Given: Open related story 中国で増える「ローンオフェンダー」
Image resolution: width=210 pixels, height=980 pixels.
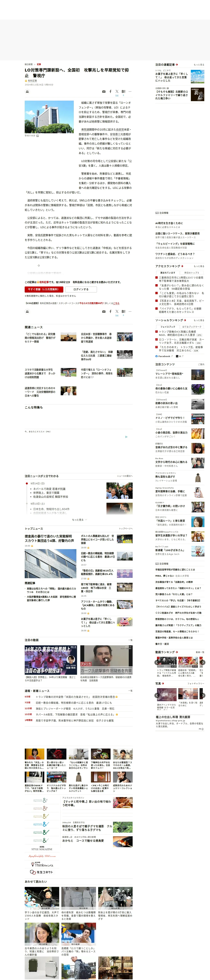Looking at the screenshot, I should tap(96, 373).
